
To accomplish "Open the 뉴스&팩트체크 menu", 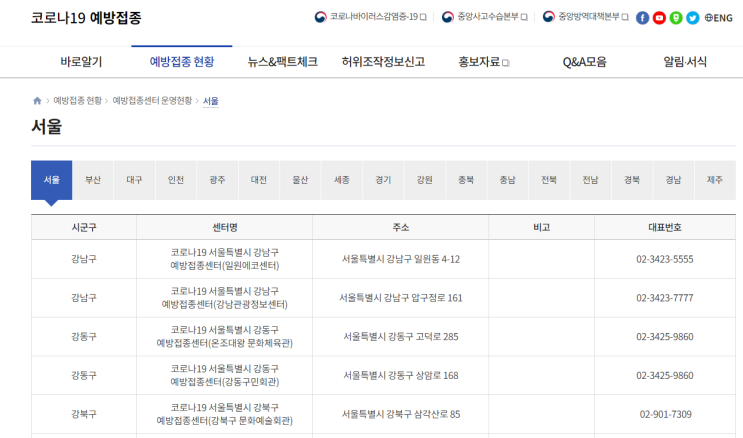I will [282, 62].
